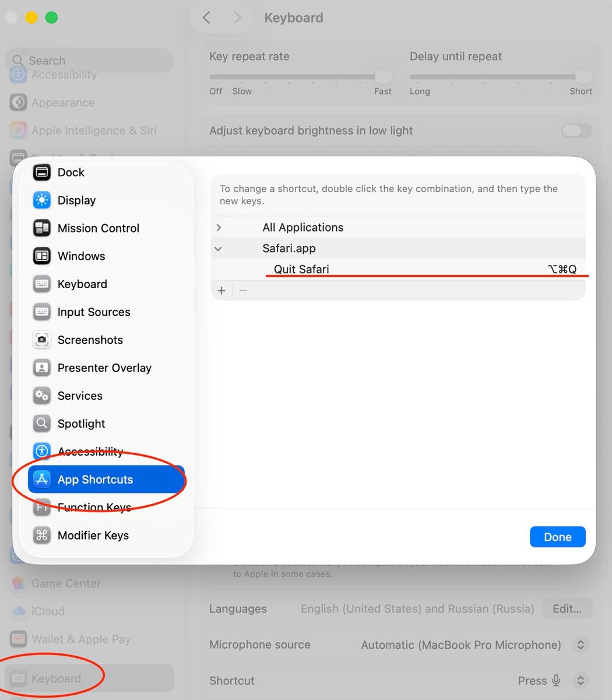
Task: Click the Screenshots camera icon
Action: [x=42, y=340]
